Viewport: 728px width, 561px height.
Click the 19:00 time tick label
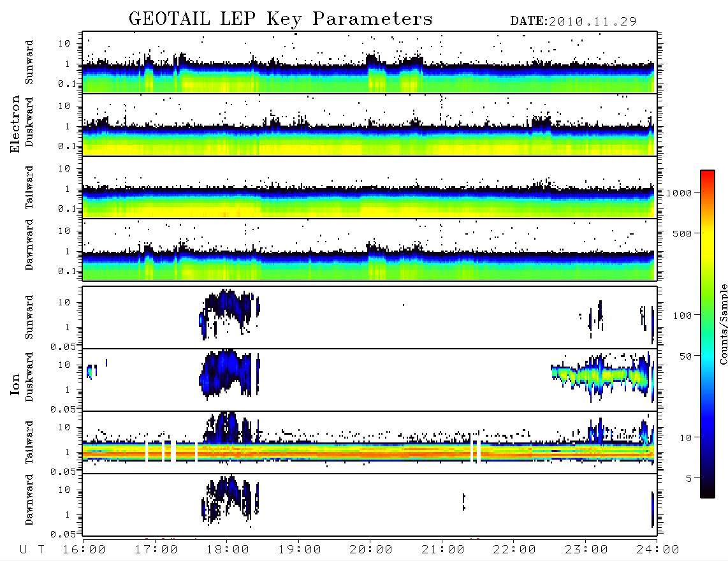(x=300, y=550)
